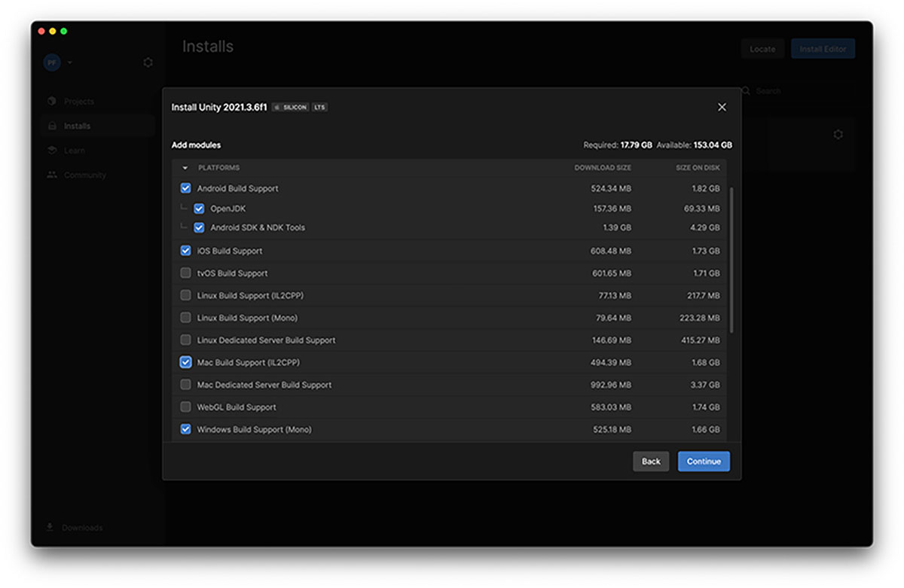Close the Install Unity dialog with X
The width and height of the screenshot is (904, 588).
point(722,107)
